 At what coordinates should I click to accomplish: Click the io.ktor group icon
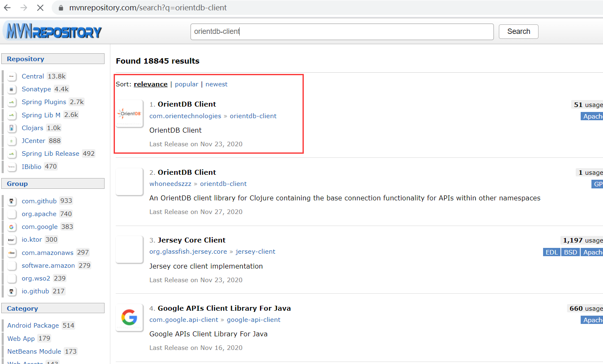[x=12, y=240]
